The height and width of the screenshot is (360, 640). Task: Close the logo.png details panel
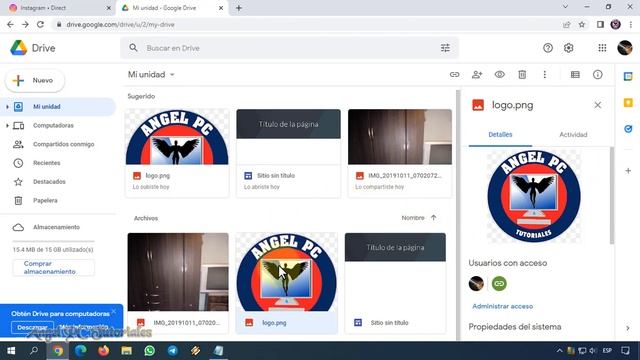598,105
